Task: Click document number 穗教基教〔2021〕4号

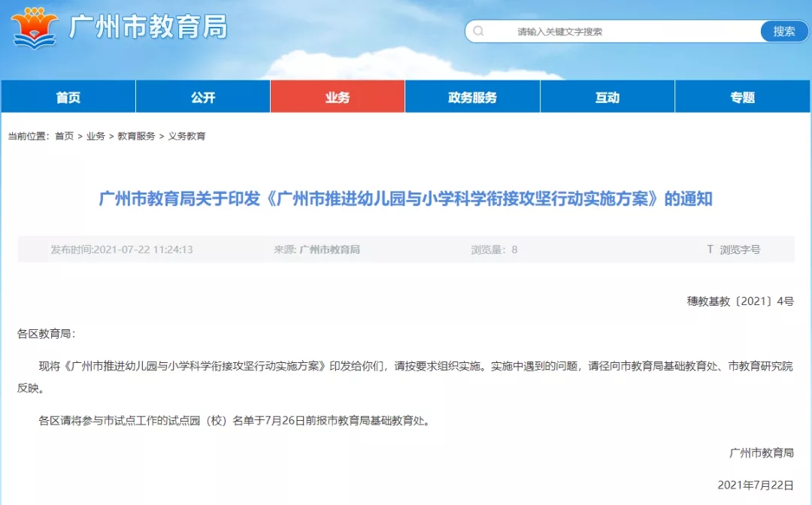Action: click(x=740, y=301)
